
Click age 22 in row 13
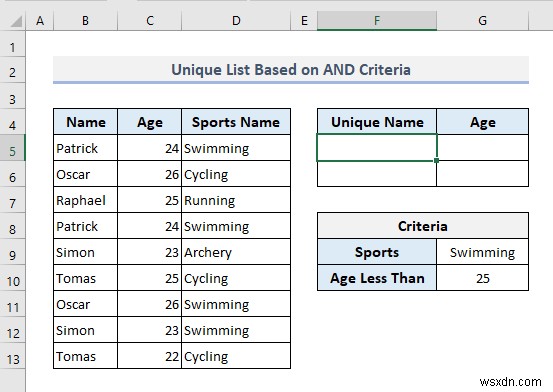pos(150,356)
